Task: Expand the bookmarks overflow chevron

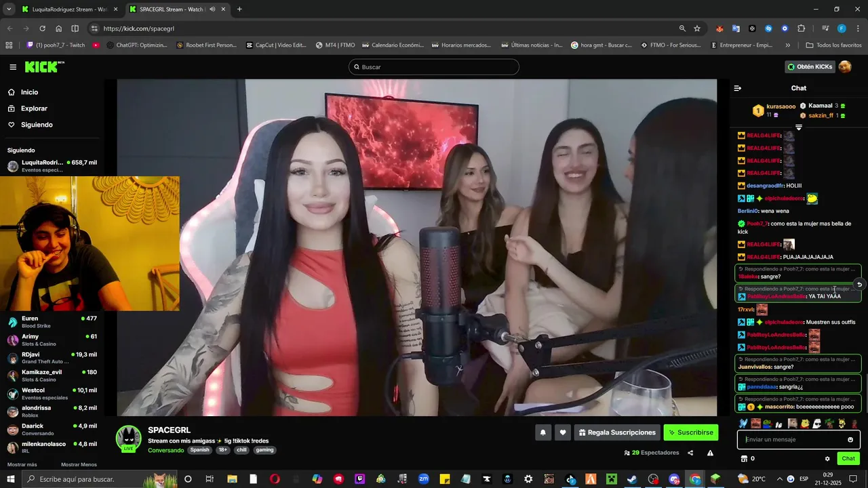Action: tap(787, 45)
